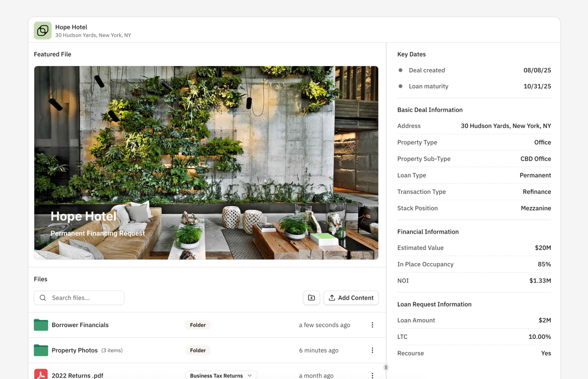The height and width of the screenshot is (379, 588).
Task: Click the Hope Hotel deal logo icon
Action: [43, 30]
